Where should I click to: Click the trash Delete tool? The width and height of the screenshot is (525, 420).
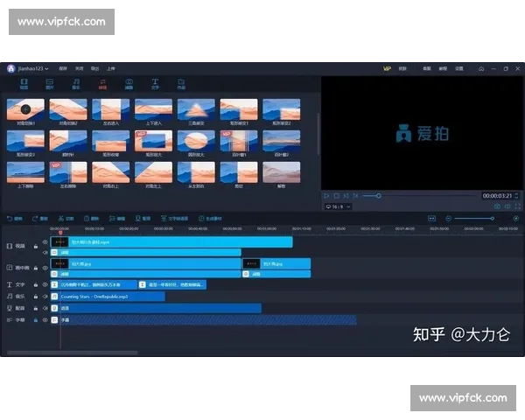tap(91, 219)
